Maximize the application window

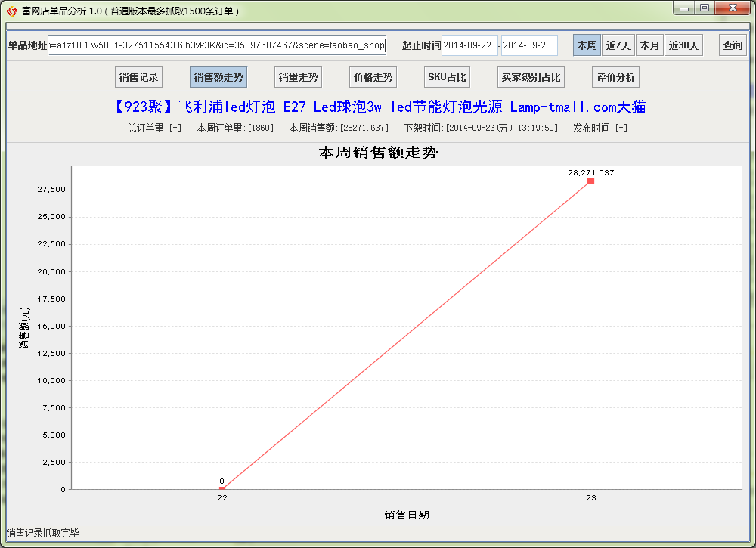click(x=704, y=8)
